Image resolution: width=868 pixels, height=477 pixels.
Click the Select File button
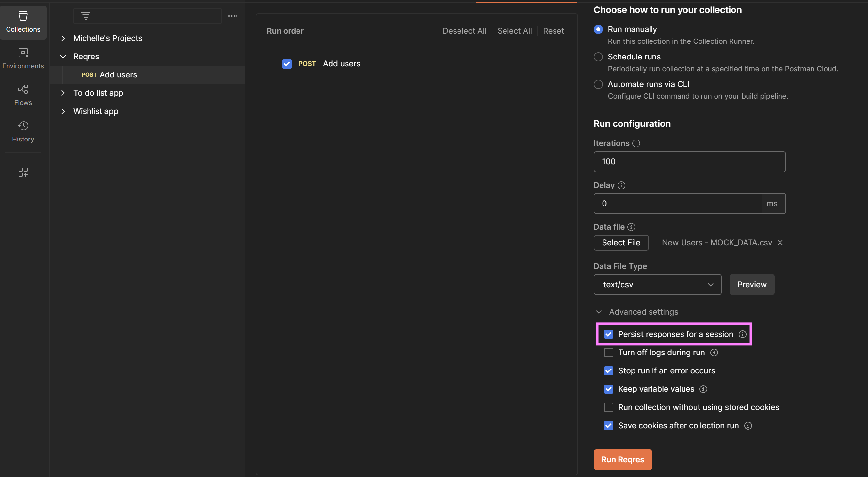click(621, 243)
